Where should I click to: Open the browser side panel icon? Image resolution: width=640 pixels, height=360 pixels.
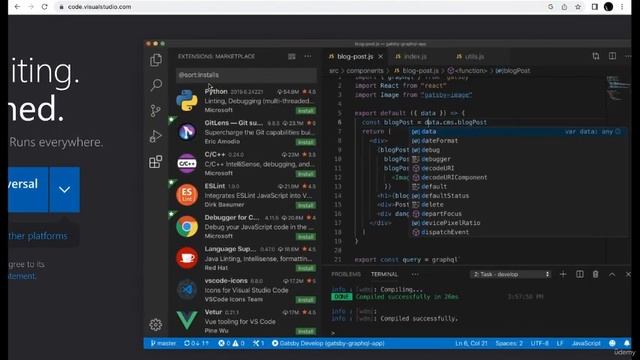(595, 7)
